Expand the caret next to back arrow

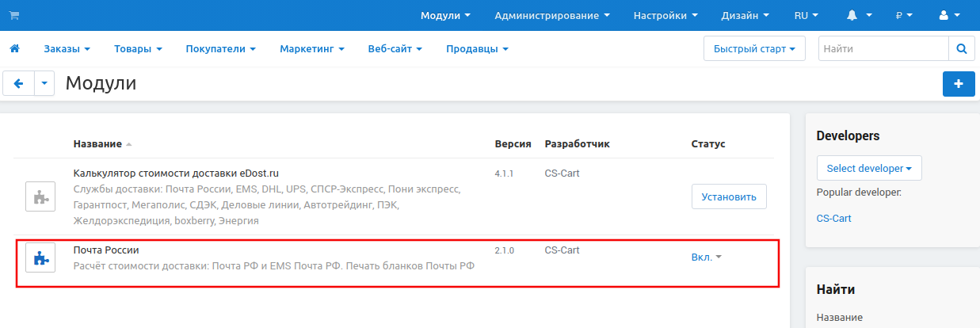tap(44, 83)
